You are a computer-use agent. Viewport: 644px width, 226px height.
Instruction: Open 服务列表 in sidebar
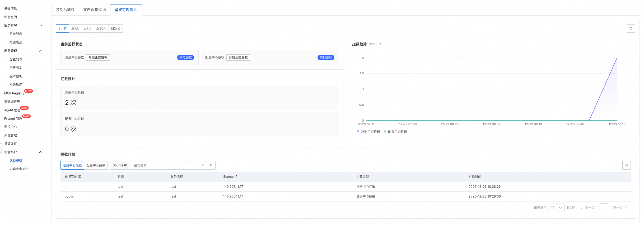[x=16, y=34]
